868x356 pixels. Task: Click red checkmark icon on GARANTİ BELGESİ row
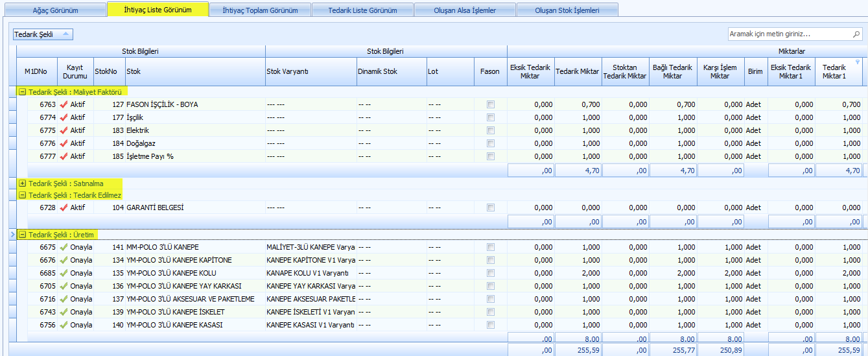(x=64, y=208)
